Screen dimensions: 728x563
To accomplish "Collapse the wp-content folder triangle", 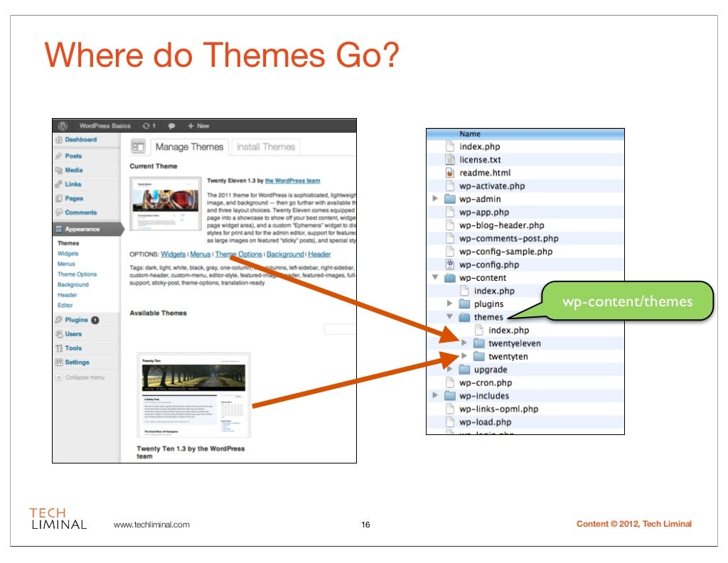I will 435,277.
